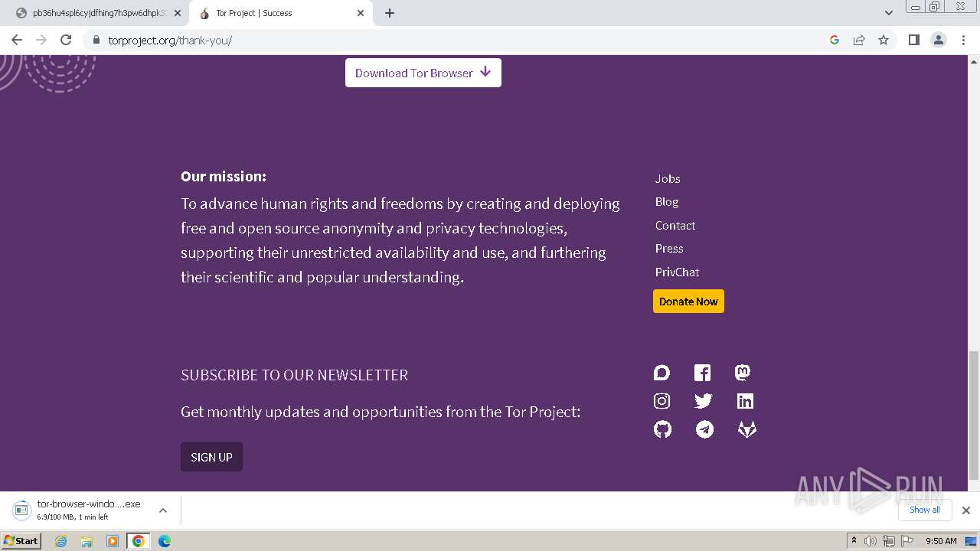Open the PrivChat footer link
The height and width of the screenshot is (551, 980).
click(677, 272)
